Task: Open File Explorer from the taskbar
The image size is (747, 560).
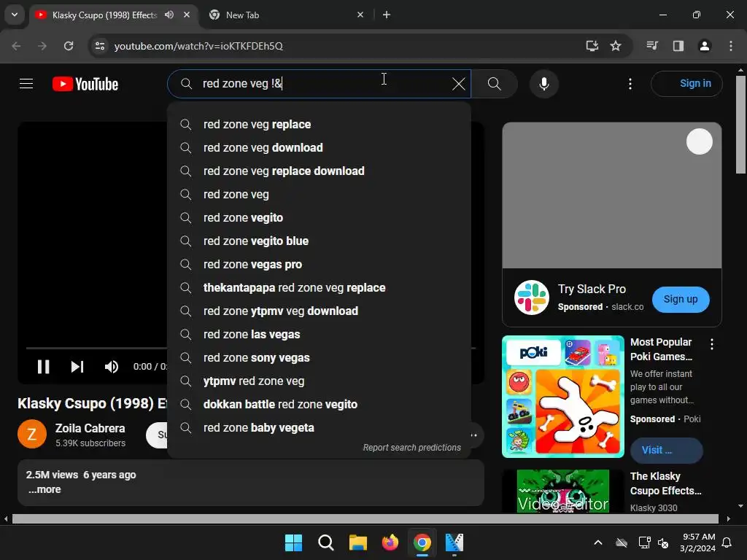Action: tap(357, 542)
